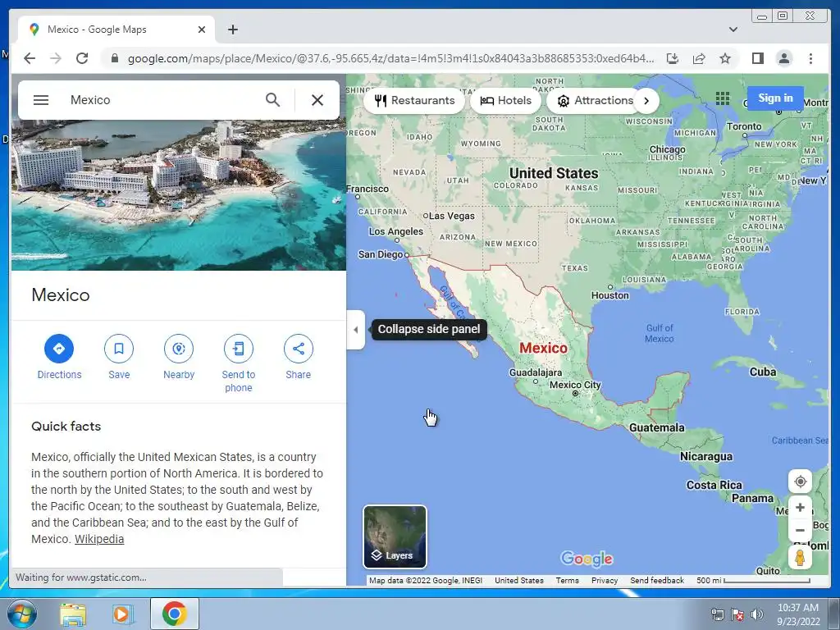Click the Las Vegas map label

452,216
